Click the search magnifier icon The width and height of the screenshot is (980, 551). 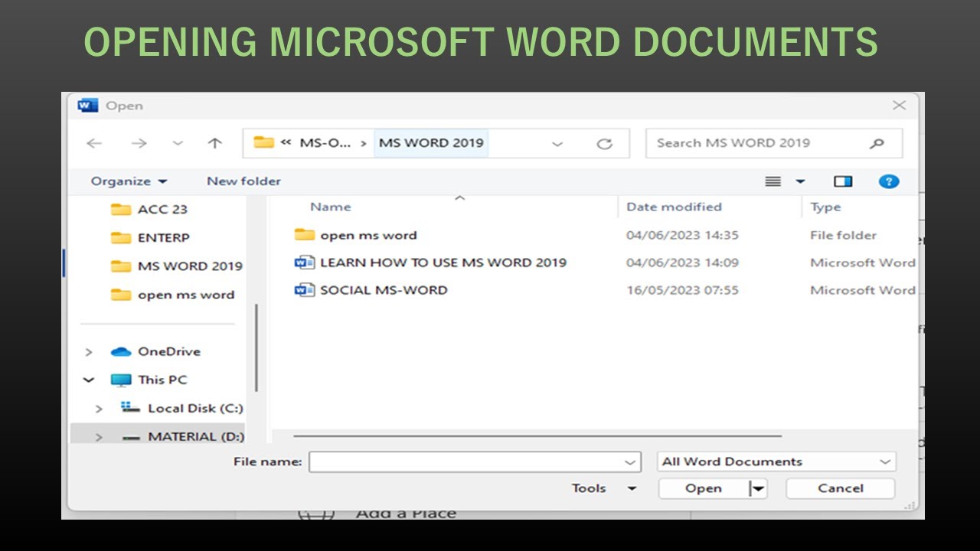[x=877, y=143]
